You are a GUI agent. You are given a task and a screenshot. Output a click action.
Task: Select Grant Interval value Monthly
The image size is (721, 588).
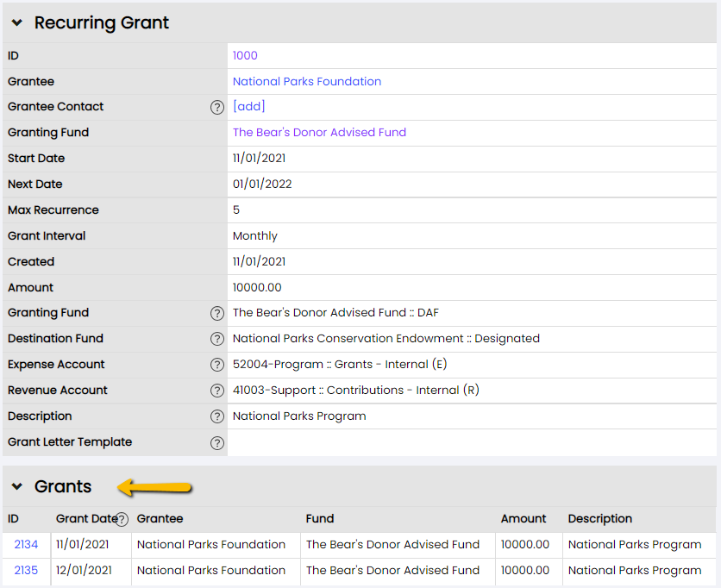[254, 236]
